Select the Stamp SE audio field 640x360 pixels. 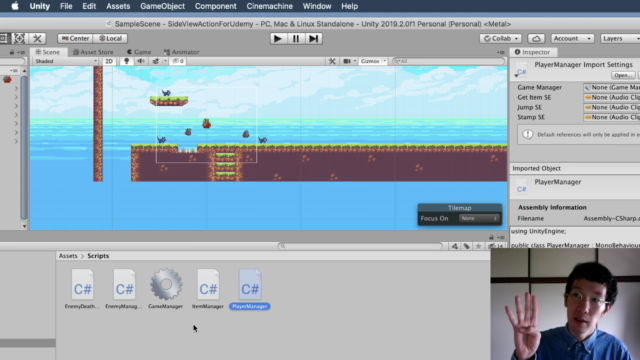[x=611, y=117]
